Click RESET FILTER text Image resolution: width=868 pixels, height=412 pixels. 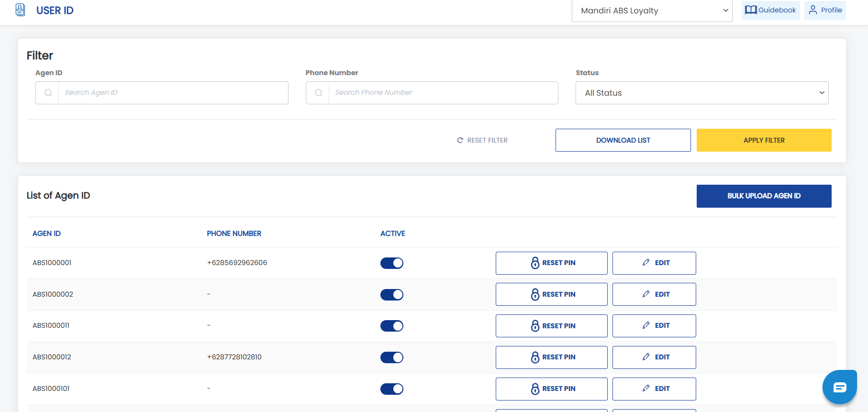coord(487,140)
